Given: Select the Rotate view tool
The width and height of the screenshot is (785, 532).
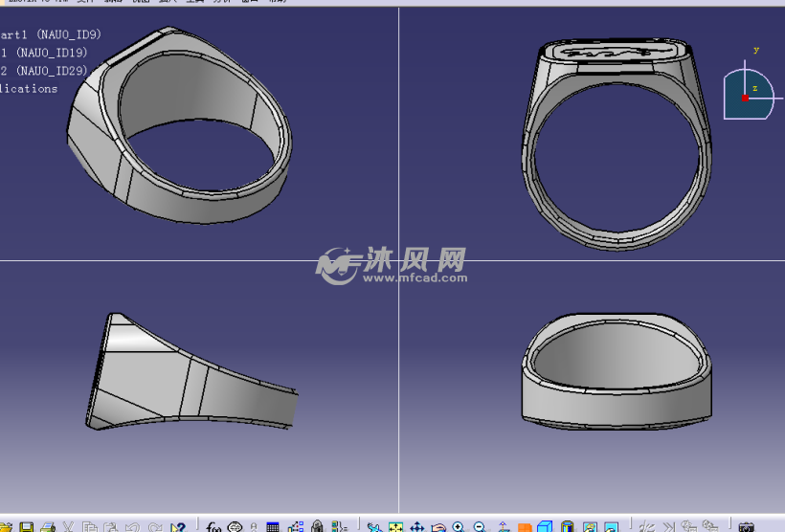Looking at the screenshot, I should (x=438, y=527).
